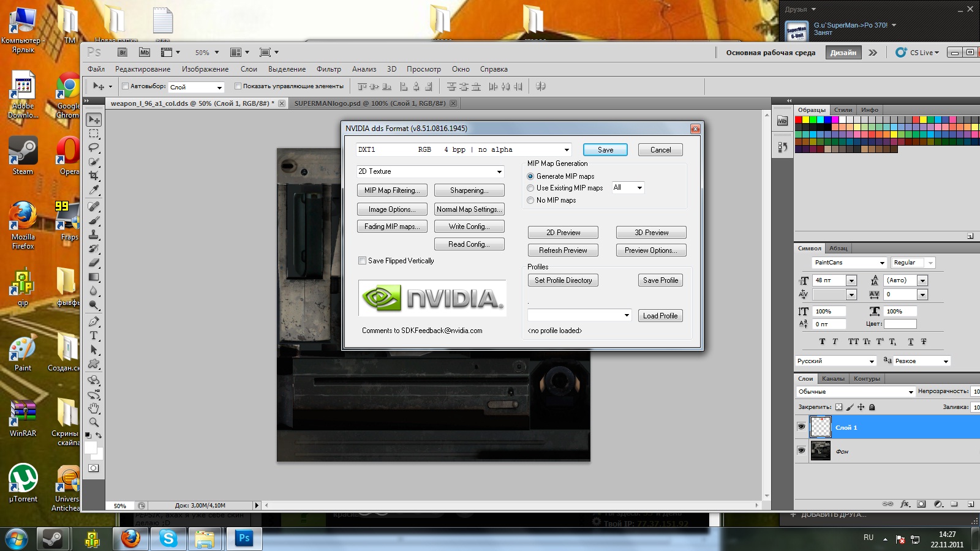The height and width of the screenshot is (551, 980).
Task: Switch to the Каналы tab
Action: coord(833,378)
